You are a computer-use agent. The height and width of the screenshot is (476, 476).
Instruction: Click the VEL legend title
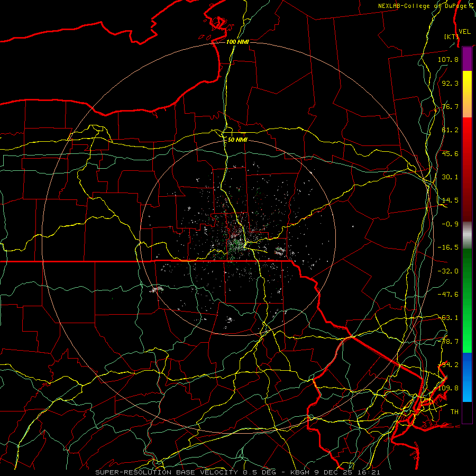464,32
